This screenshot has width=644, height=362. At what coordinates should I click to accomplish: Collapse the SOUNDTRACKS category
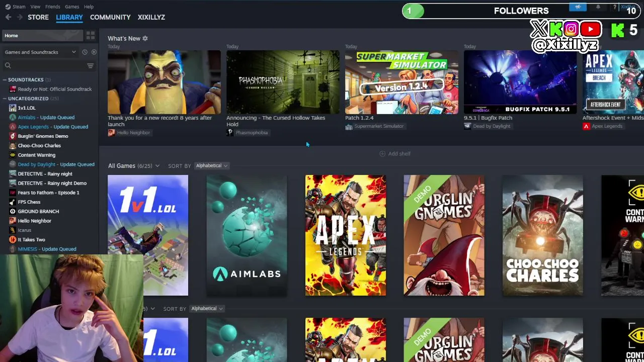tap(5, 80)
